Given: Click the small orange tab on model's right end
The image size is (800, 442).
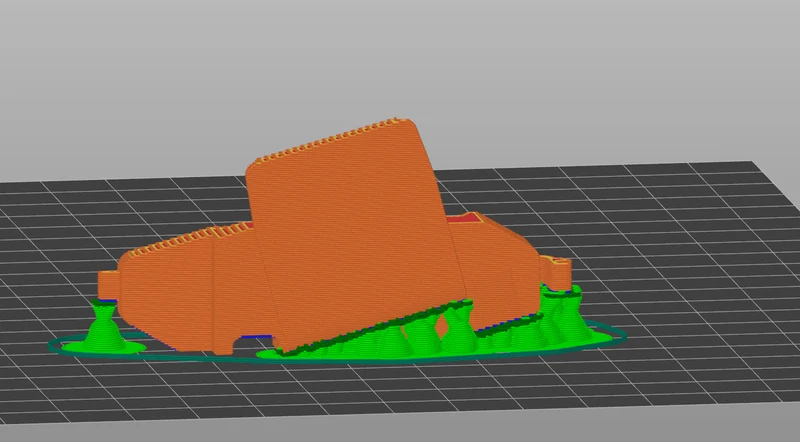Looking at the screenshot, I should point(556,274).
